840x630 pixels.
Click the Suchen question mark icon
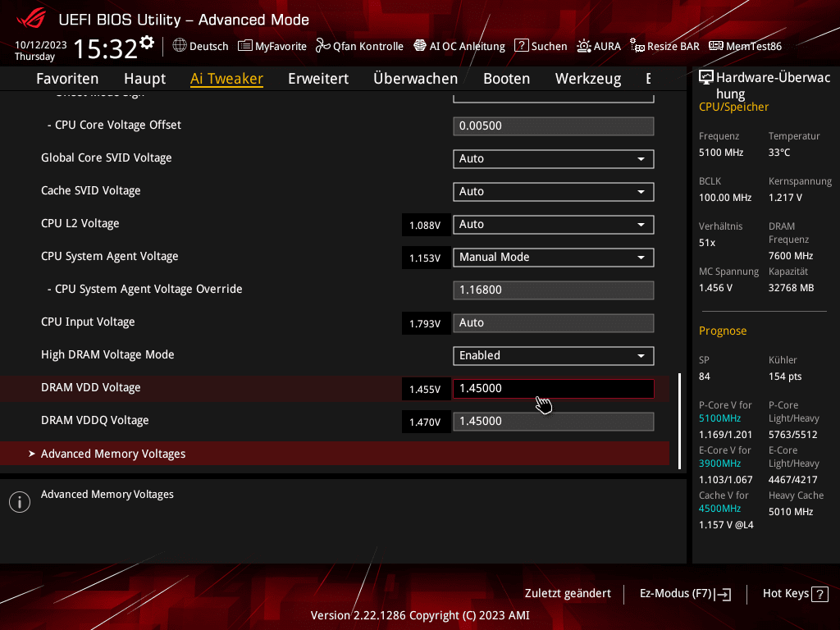[521, 46]
